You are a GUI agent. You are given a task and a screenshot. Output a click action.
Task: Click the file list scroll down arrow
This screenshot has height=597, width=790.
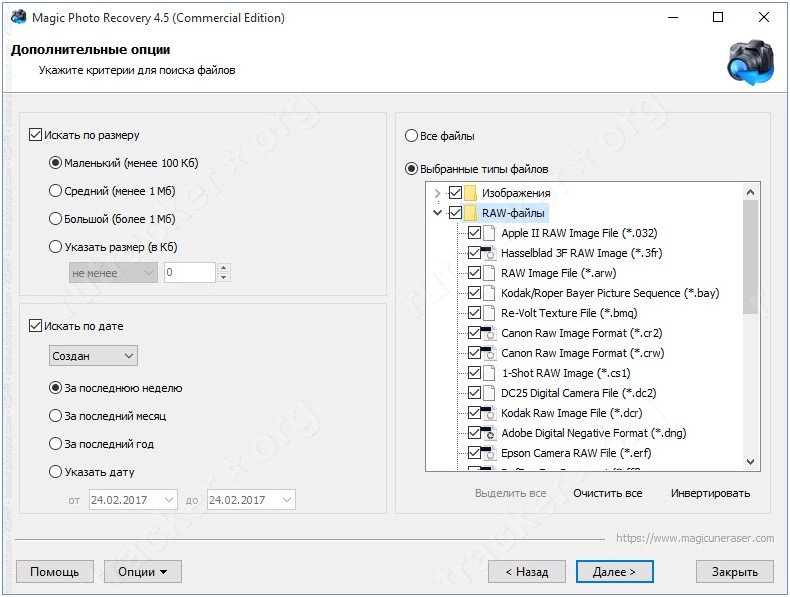[750, 462]
